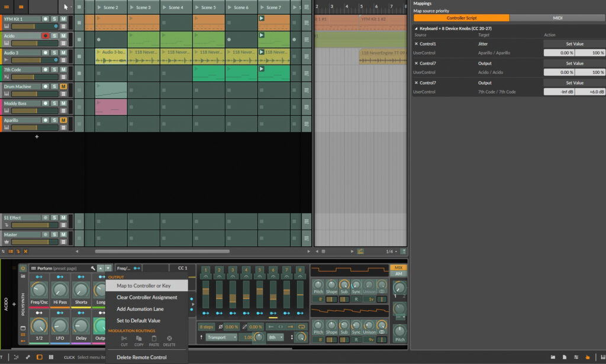Open the YFM Kit 1 track menu icon
The height and width of the screenshot is (364, 606).
63,26
